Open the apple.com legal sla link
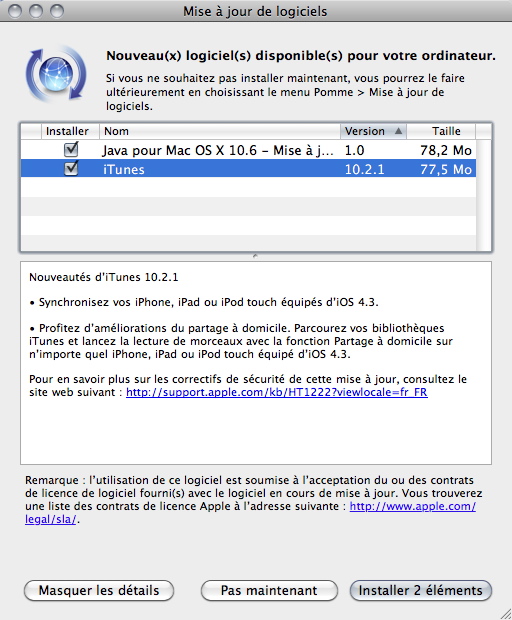Viewport: 512px width, 620px height. coord(413,506)
